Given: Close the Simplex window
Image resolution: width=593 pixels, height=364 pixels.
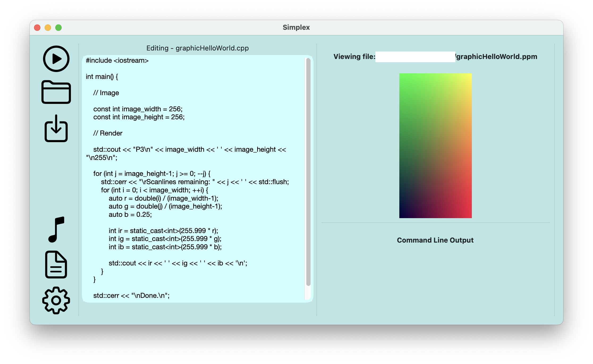Looking at the screenshot, I should pyautogui.click(x=37, y=27).
